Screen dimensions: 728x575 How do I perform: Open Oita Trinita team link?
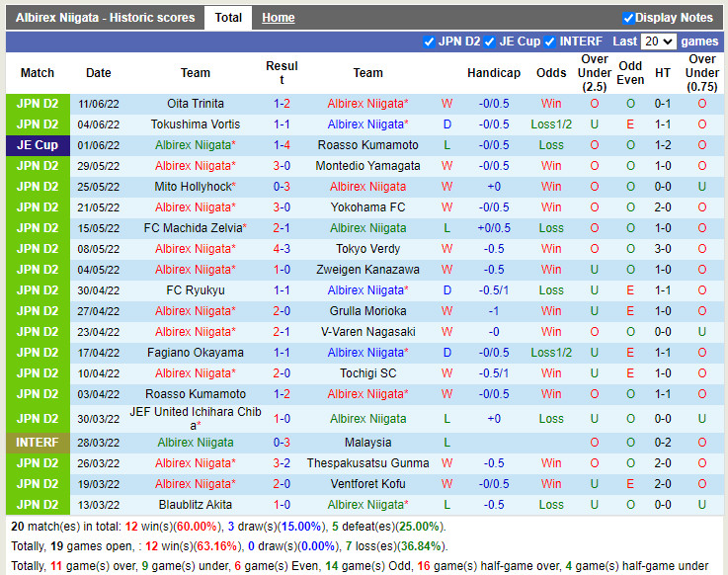point(196,104)
